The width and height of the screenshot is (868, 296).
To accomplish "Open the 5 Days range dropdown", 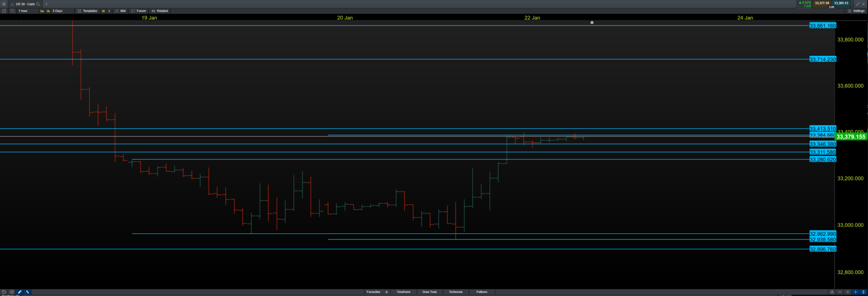I will pyautogui.click(x=63, y=11).
